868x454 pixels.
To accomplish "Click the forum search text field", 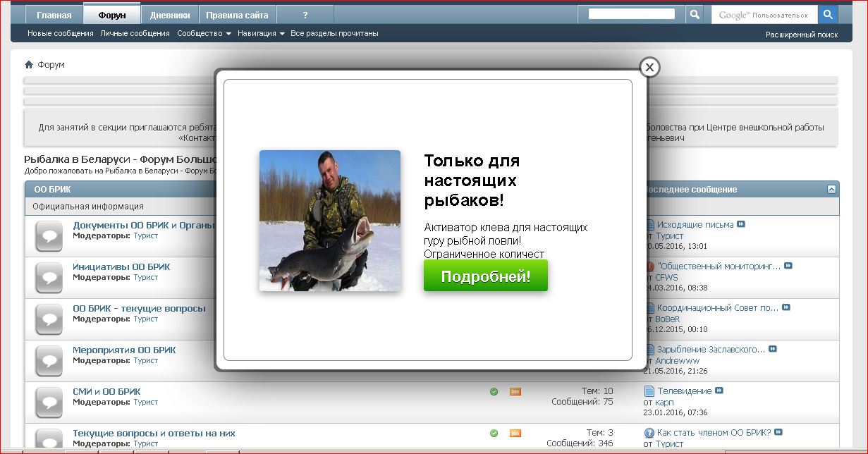I will pos(631,14).
